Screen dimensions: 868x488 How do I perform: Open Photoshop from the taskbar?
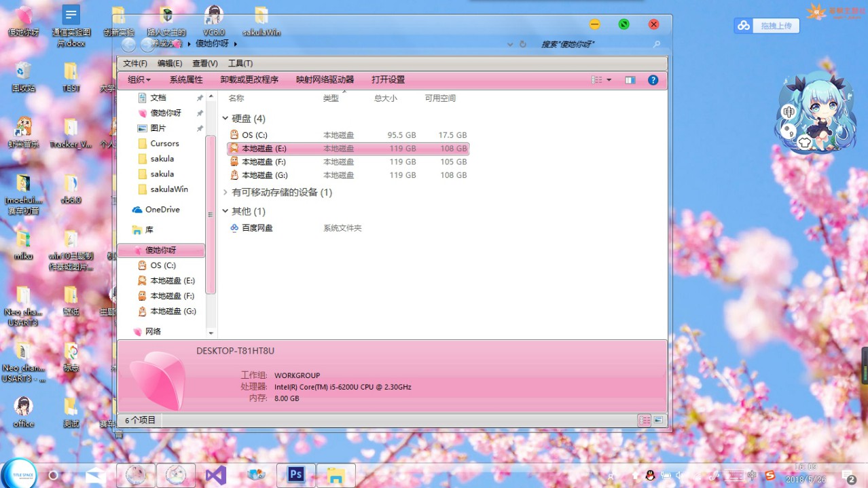coord(295,475)
